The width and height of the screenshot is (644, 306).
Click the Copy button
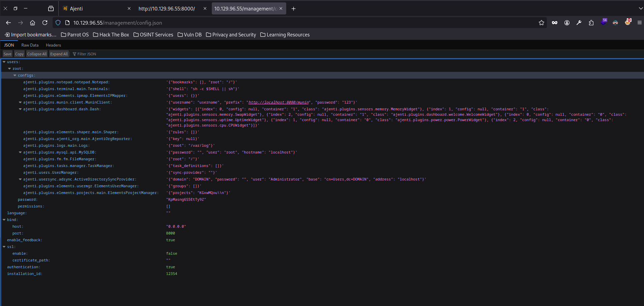point(19,54)
